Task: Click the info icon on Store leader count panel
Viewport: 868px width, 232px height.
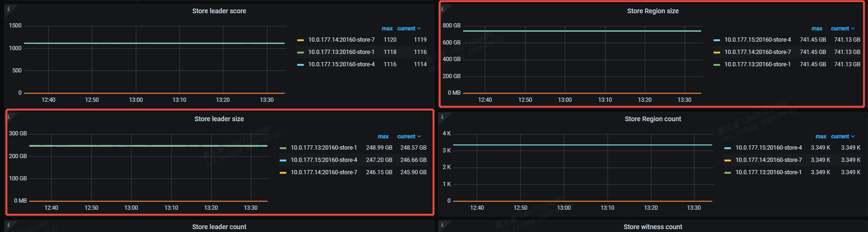Action: tap(8, 225)
